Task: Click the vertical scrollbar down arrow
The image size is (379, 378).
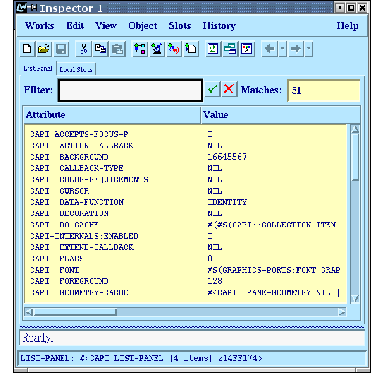Action: (x=355, y=298)
